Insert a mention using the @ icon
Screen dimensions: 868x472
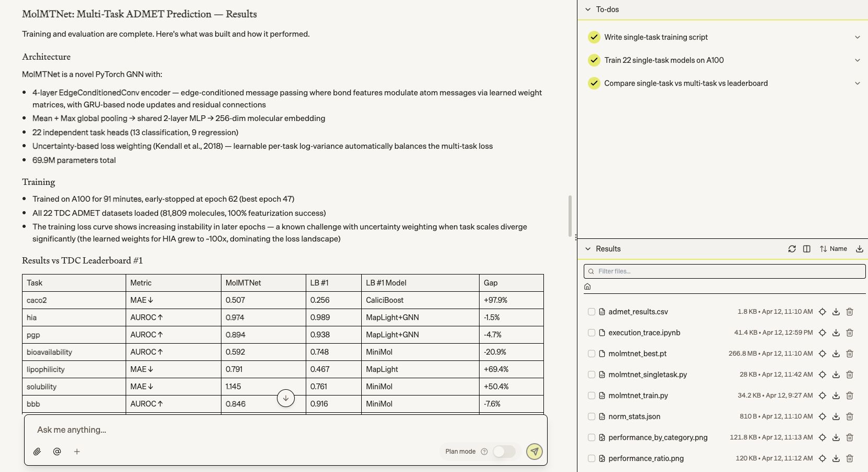(57, 452)
